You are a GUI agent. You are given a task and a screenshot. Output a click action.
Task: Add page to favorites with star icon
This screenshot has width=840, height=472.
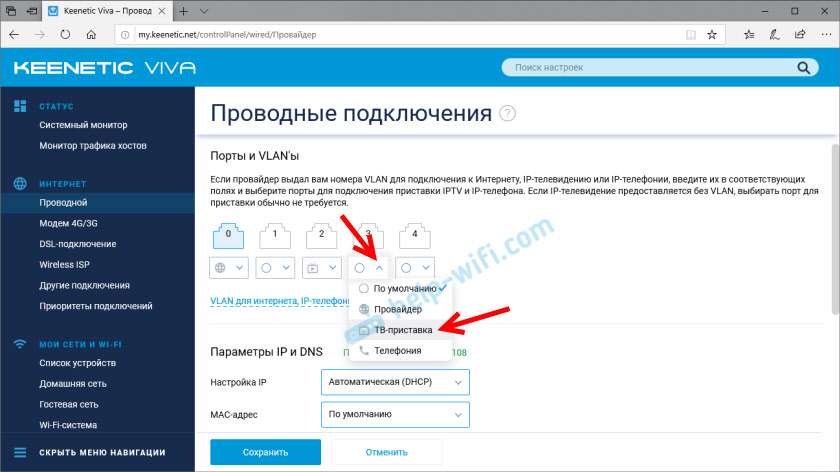[x=712, y=35]
